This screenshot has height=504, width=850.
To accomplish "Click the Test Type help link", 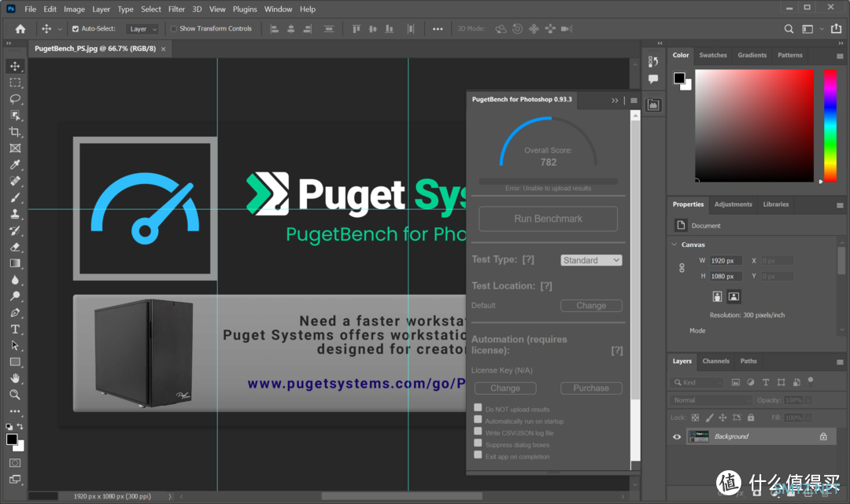I will 528,259.
